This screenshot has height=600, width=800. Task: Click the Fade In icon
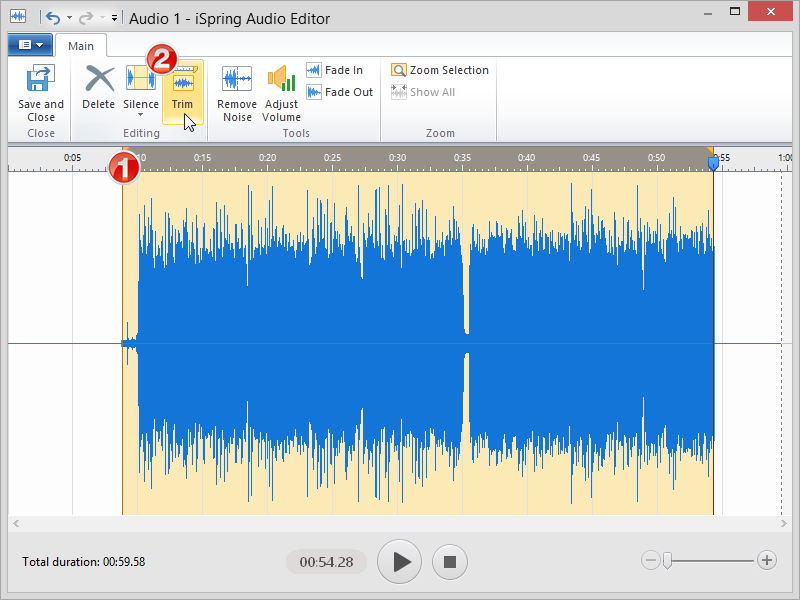pyautogui.click(x=314, y=70)
